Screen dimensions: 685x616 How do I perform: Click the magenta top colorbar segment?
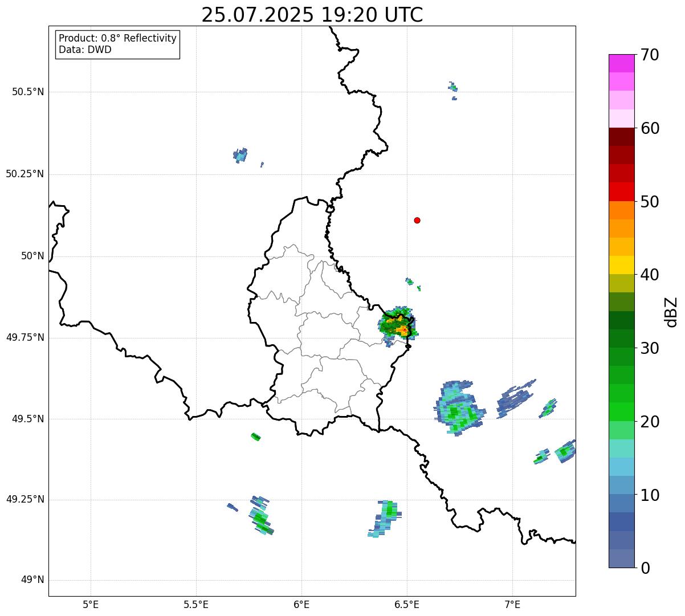click(x=621, y=63)
